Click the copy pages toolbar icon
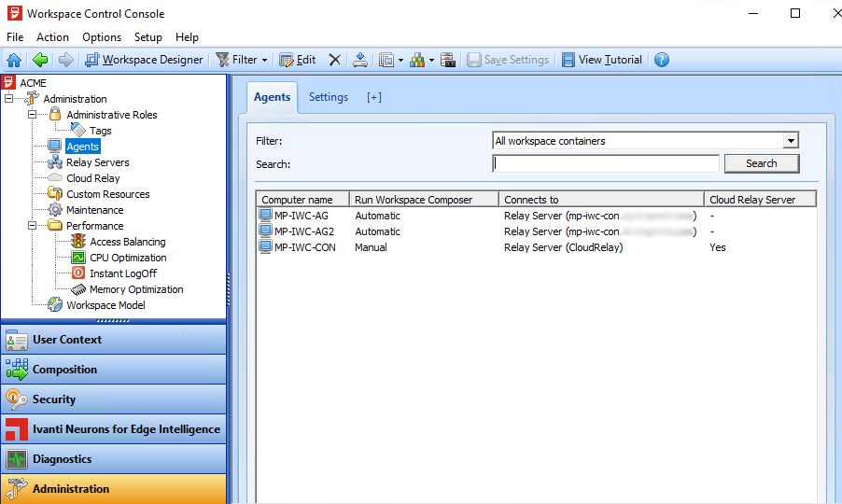The image size is (842, 504). point(386,60)
